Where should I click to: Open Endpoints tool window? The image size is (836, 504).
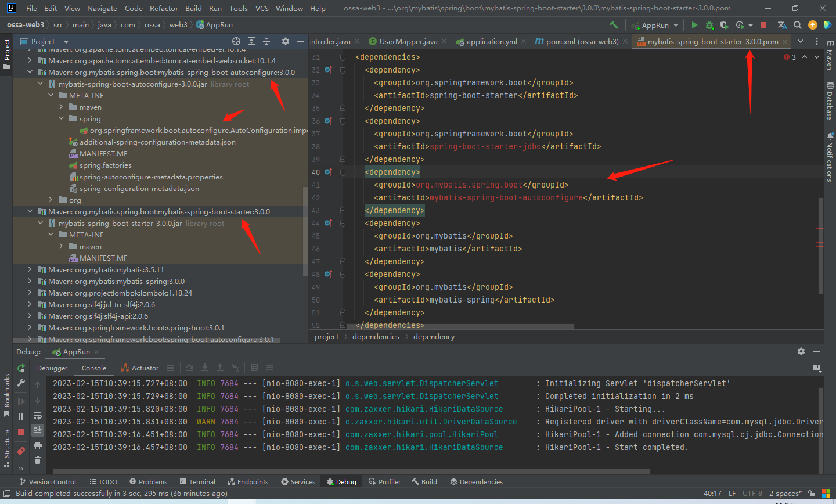click(248, 482)
